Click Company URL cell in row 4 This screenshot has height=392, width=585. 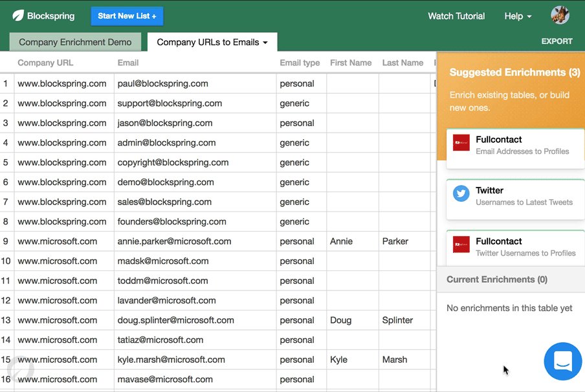click(x=64, y=143)
